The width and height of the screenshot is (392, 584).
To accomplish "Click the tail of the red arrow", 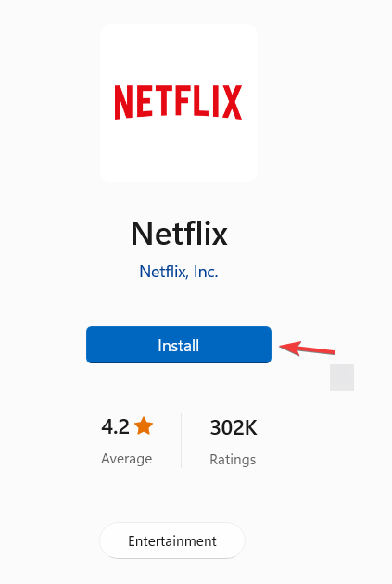I will (x=328, y=350).
